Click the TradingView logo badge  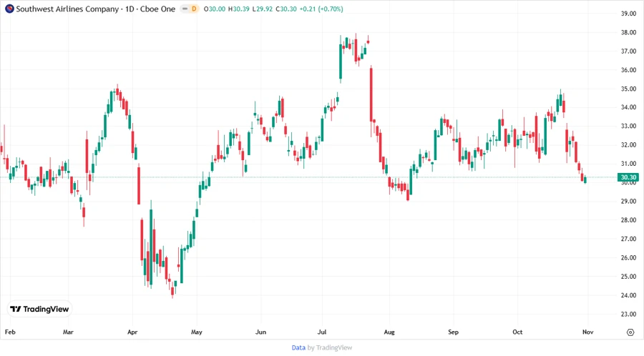(x=40, y=309)
